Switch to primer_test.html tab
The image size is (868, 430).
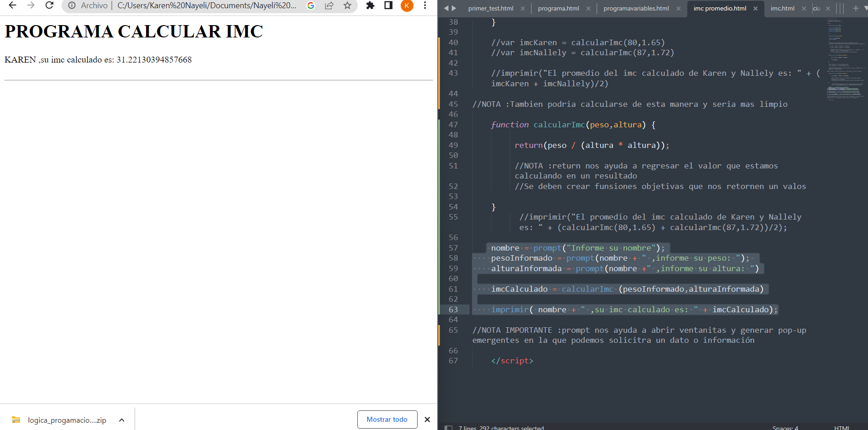click(x=491, y=8)
